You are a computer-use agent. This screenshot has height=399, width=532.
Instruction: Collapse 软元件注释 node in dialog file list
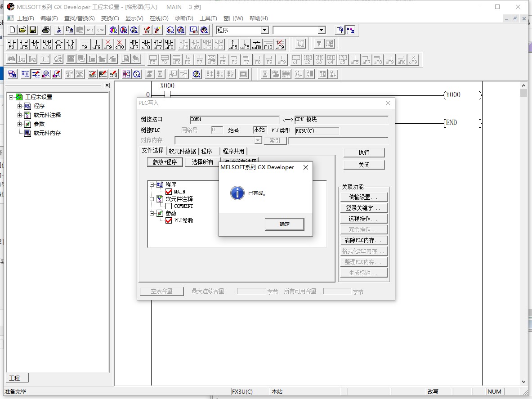(x=152, y=199)
